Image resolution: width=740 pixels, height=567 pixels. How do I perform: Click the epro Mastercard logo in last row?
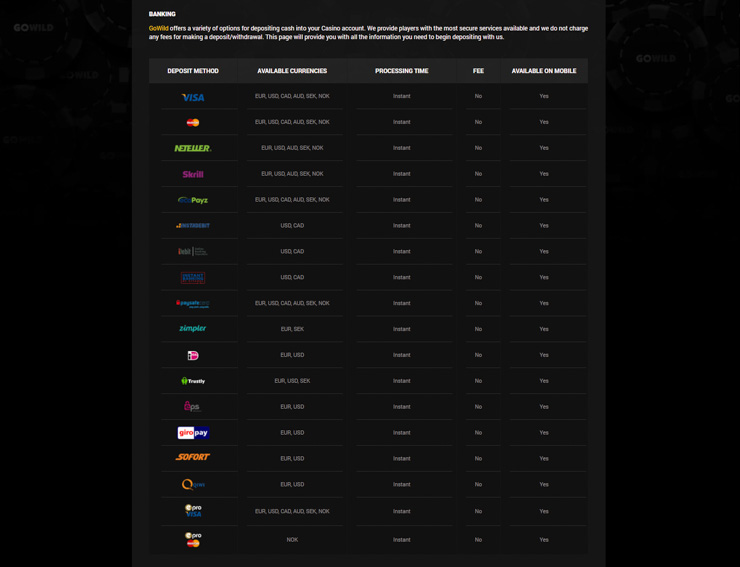193,540
